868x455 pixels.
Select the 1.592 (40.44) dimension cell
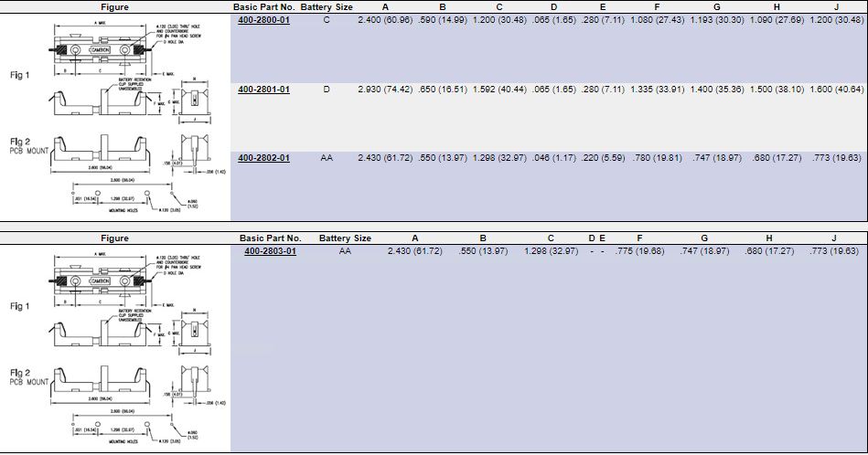[x=499, y=90]
